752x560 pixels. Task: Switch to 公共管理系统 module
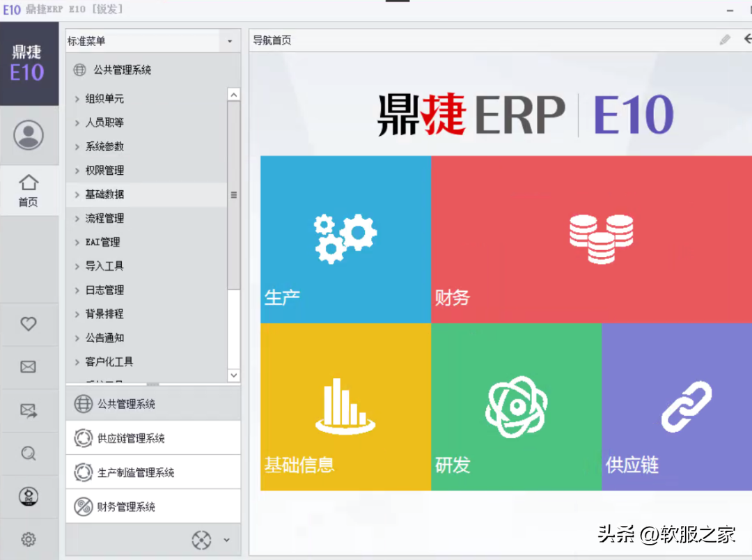pyautogui.click(x=153, y=403)
